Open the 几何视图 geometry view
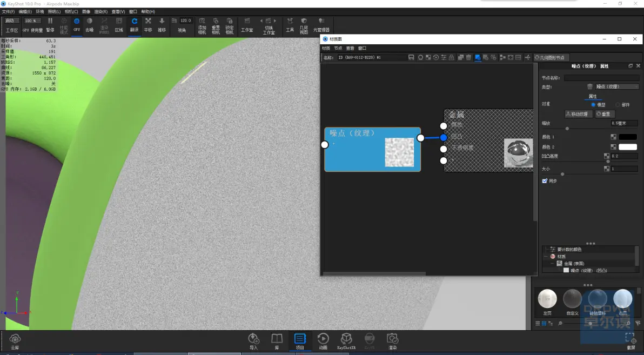Viewport: 644px width, 355px height. tap(304, 25)
